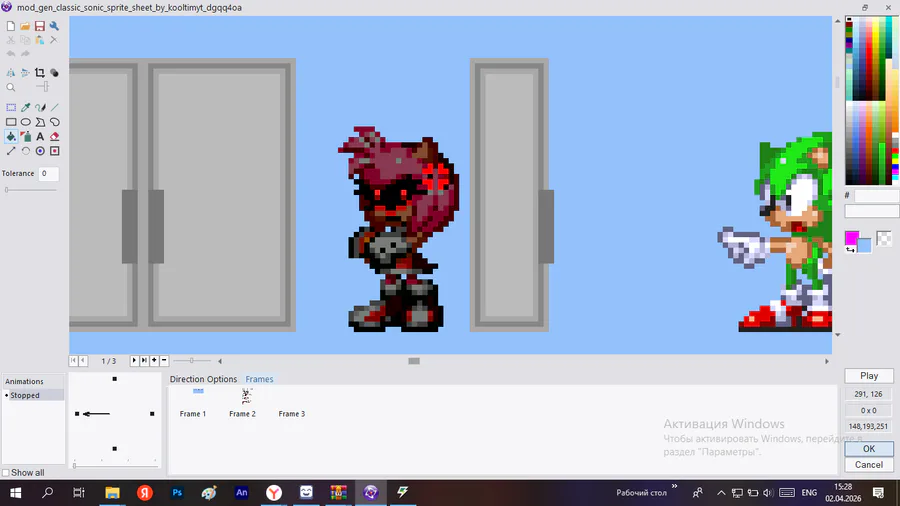The width and height of the screenshot is (900, 506).
Task: Click the right direction point
Action: [152, 414]
